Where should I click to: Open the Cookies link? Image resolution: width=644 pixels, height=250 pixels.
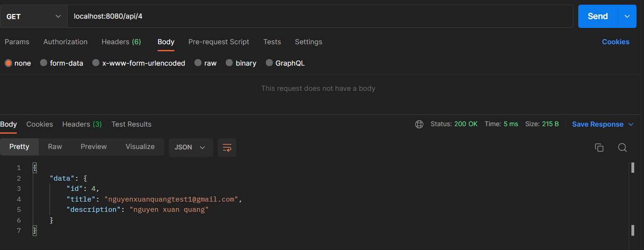click(616, 42)
